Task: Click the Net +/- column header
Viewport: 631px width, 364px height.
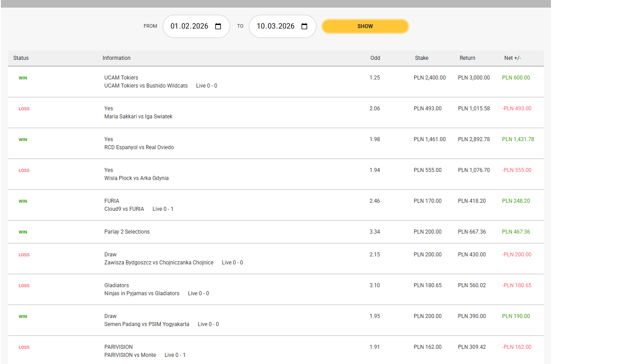Action: (512, 58)
